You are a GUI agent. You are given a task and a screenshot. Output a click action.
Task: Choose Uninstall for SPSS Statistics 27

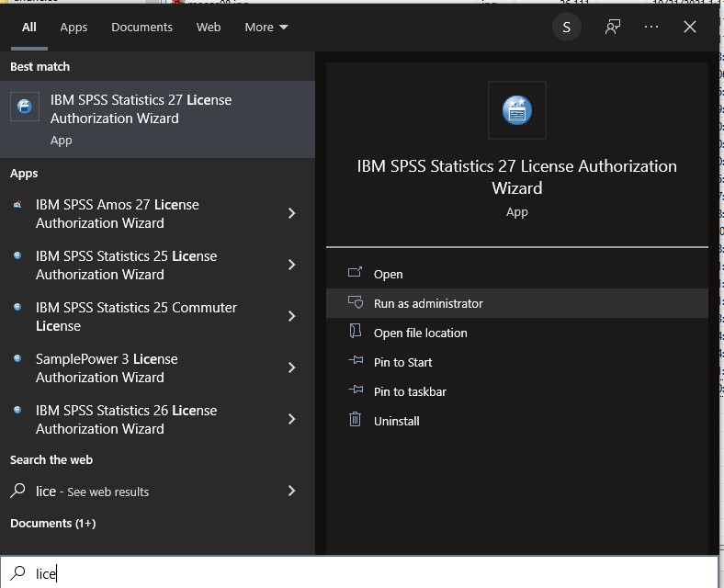[x=516, y=421]
